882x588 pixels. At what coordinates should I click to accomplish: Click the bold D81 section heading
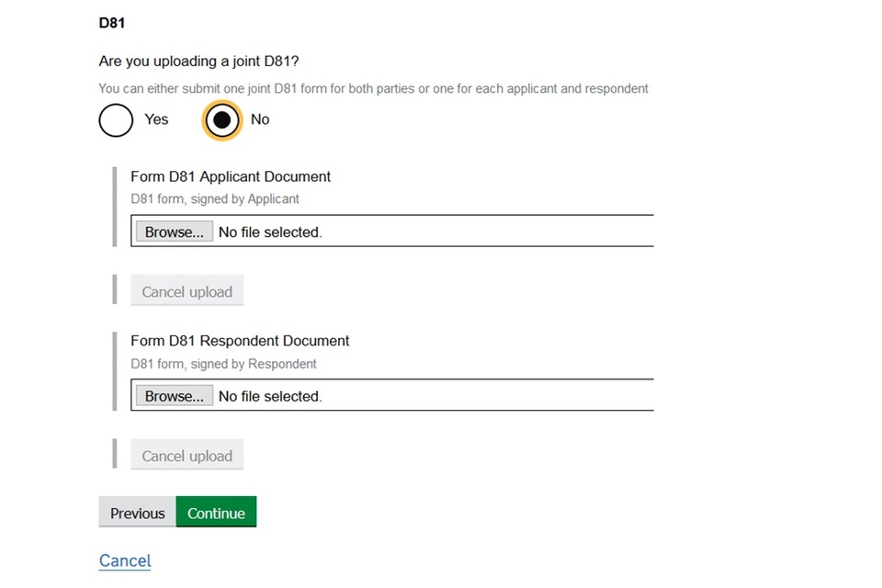point(112,22)
